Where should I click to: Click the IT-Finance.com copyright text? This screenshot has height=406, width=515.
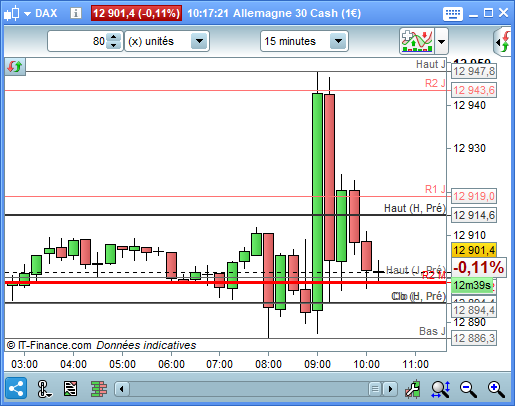point(49,345)
